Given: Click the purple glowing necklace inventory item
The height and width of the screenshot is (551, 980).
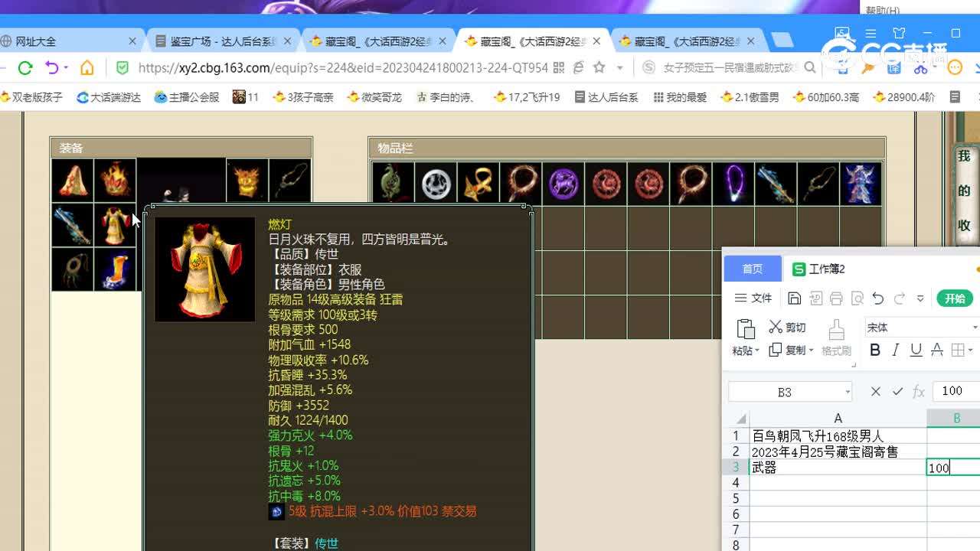Looking at the screenshot, I should click(x=733, y=184).
